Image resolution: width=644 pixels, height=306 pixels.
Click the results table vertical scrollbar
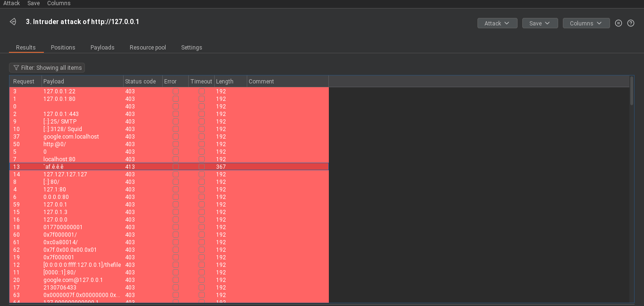(632, 91)
